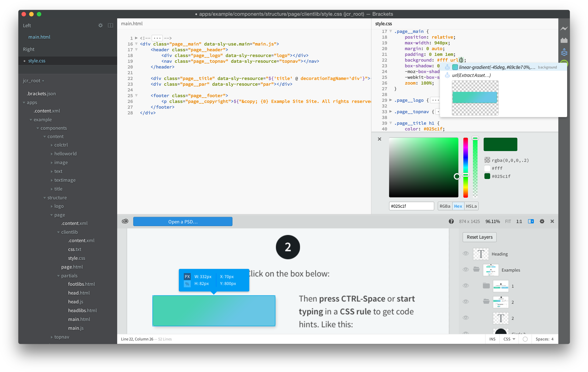Click Extract layers icon in right toolbar
This screenshot has height=372, width=588.
tap(564, 52)
